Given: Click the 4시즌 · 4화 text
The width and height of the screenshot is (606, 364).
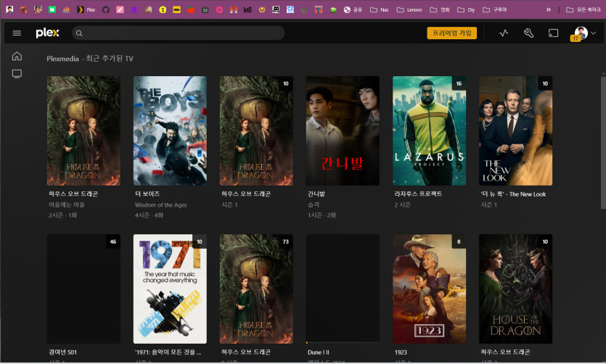Looking at the screenshot, I should [149, 215].
